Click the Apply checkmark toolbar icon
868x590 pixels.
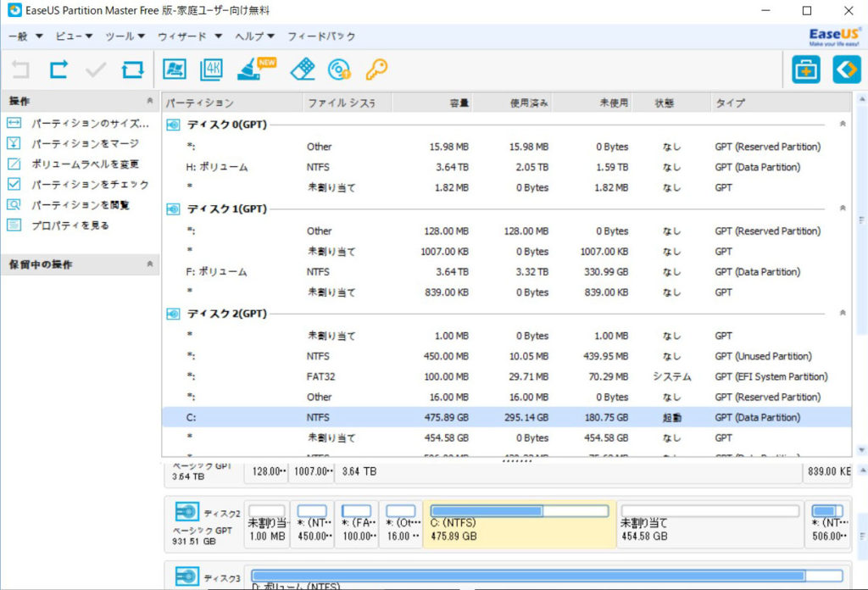[96, 70]
